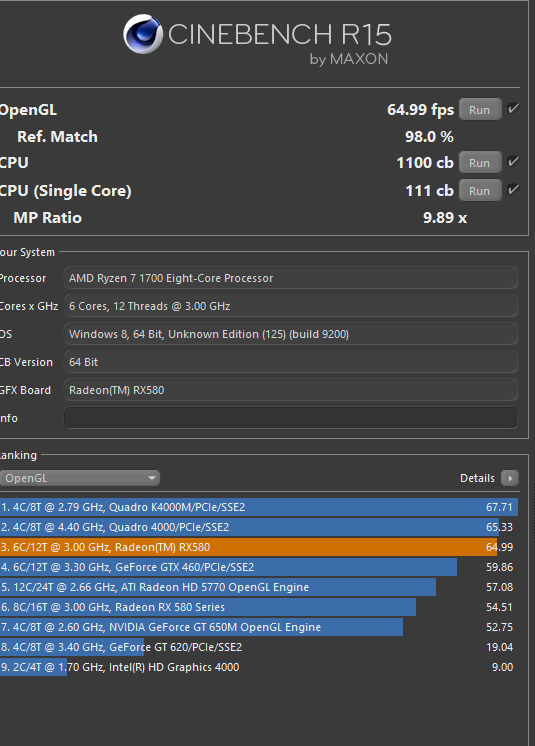The height and width of the screenshot is (746, 535).
Task: Click the OS field Windows 8 64 Bit
Action: (291, 334)
